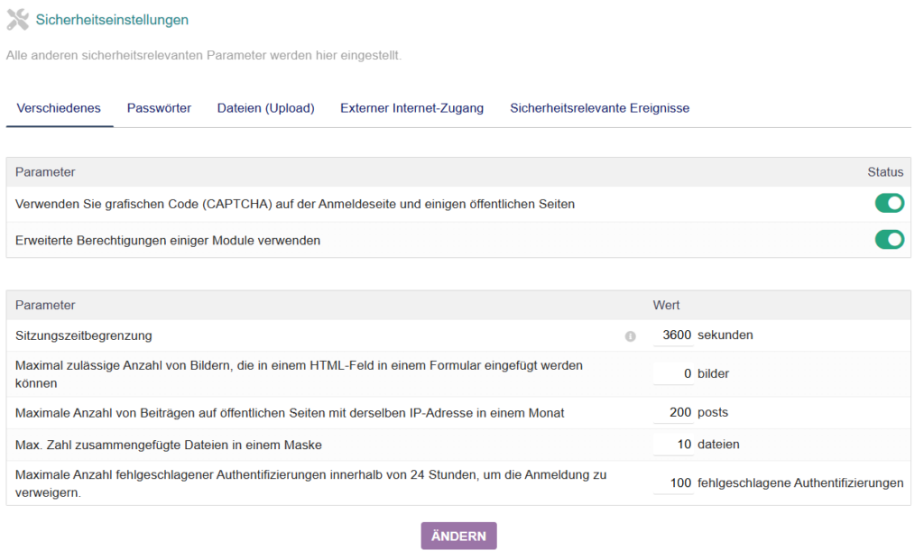This screenshot has height=560, width=924.
Task: Open the Passwörter tab
Action: (x=159, y=108)
